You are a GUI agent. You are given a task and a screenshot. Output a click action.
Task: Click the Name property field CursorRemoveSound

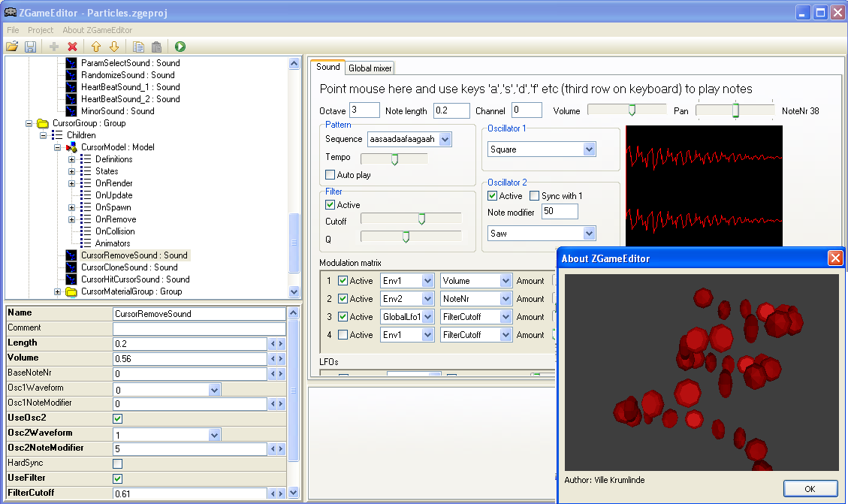tap(199, 314)
